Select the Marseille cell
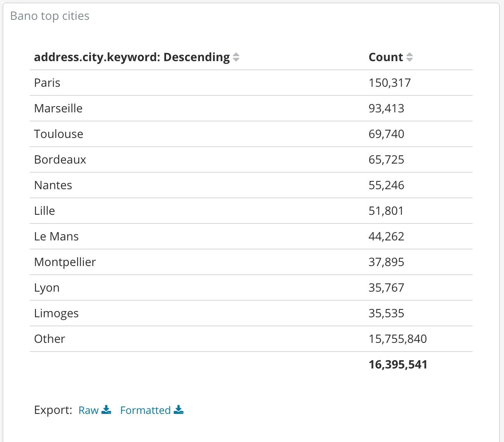504x442 pixels. coord(58,108)
